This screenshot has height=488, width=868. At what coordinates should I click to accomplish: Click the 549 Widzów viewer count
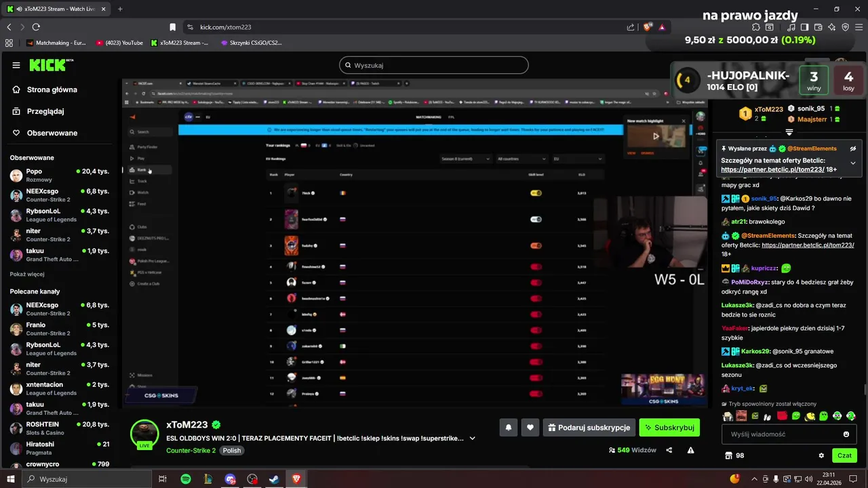click(x=633, y=450)
